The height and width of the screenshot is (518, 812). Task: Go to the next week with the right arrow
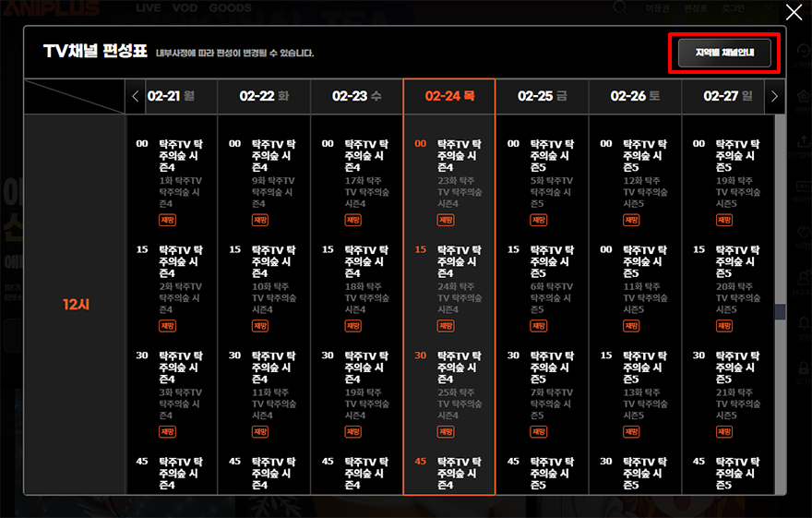774,96
